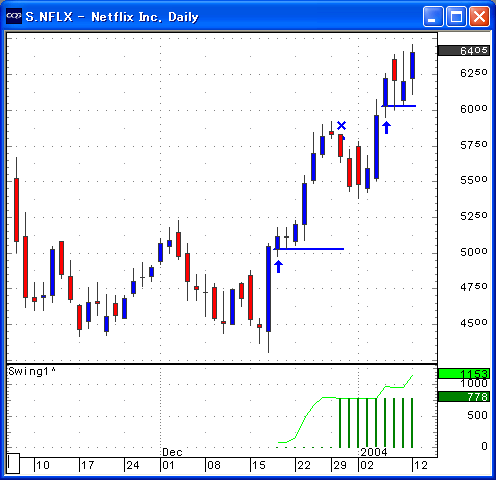This screenshot has width=496, height=480.
Task: Click the 5750 price axis label
Action: click(x=474, y=145)
